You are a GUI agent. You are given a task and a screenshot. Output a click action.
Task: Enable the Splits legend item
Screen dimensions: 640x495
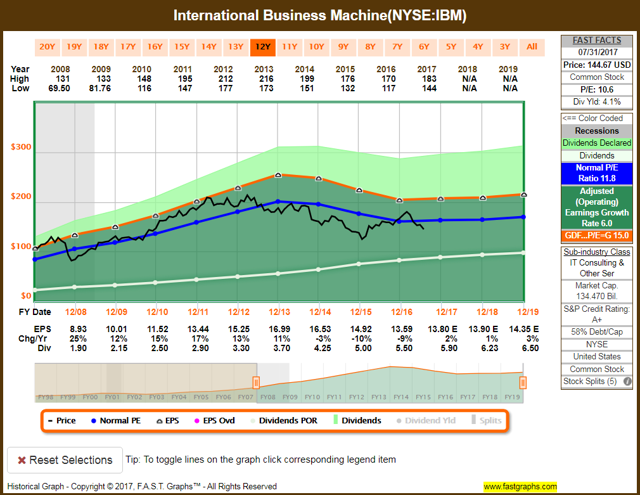487,421
